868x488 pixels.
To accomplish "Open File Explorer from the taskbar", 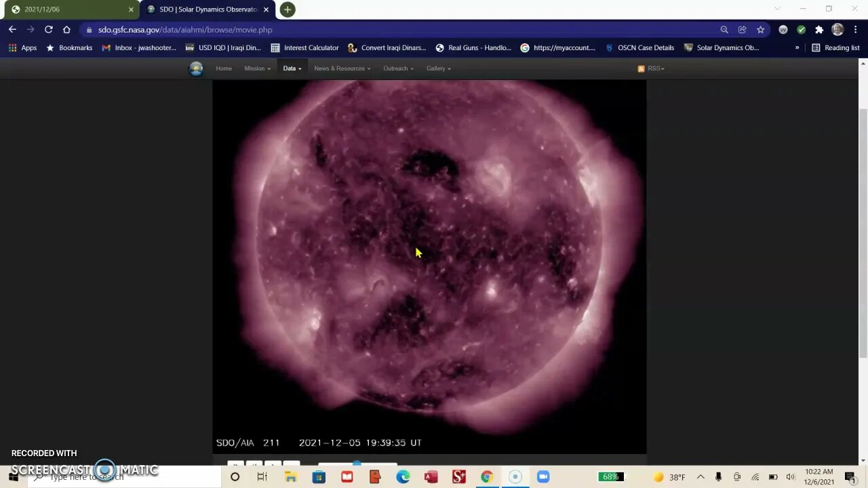I will coord(291,477).
